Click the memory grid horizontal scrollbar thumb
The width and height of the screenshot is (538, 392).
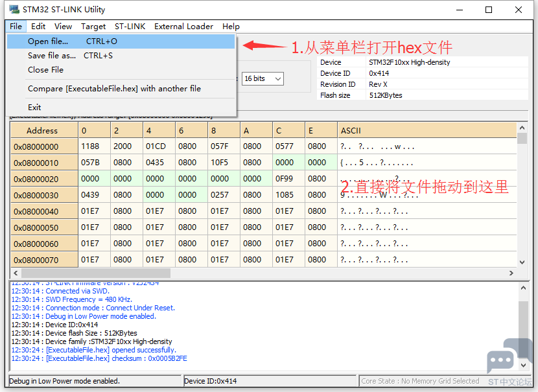pyautogui.click(x=96, y=273)
